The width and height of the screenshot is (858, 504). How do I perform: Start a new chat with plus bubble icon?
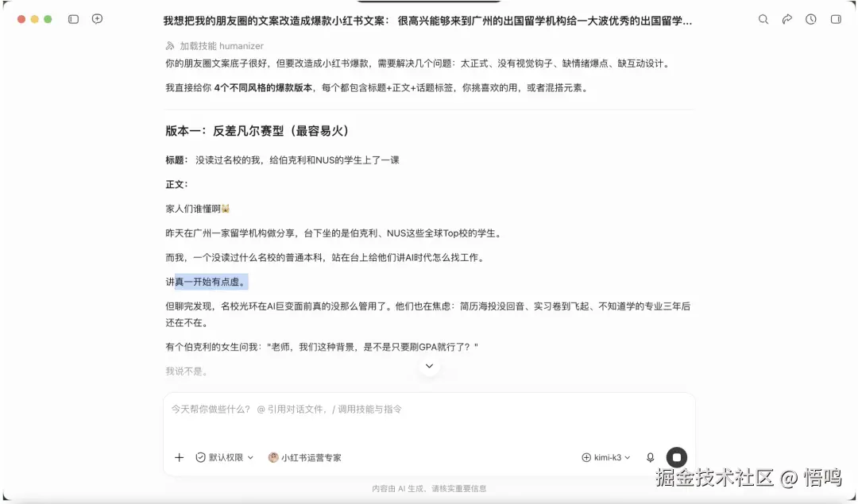(x=98, y=19)
